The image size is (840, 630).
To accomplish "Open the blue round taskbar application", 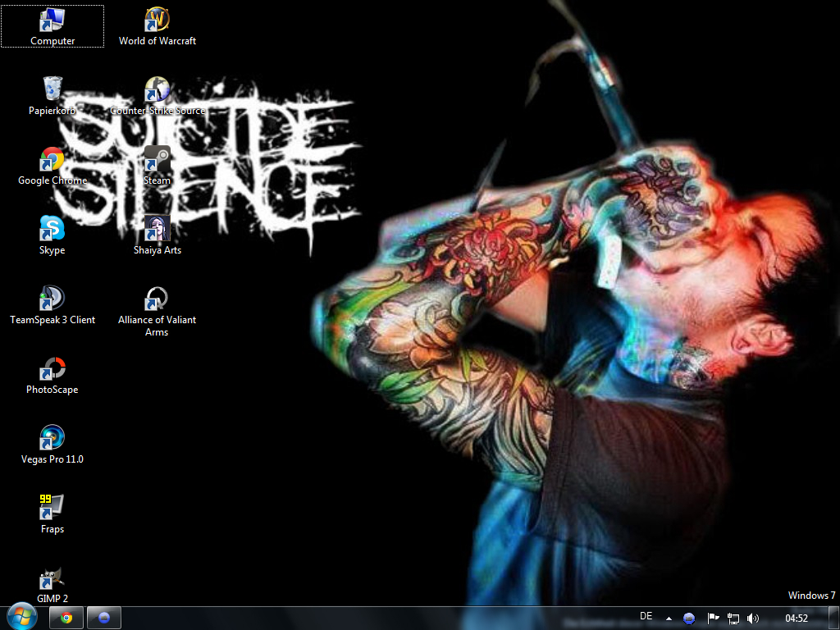I will pyautogui.click(x=104, y=619).
